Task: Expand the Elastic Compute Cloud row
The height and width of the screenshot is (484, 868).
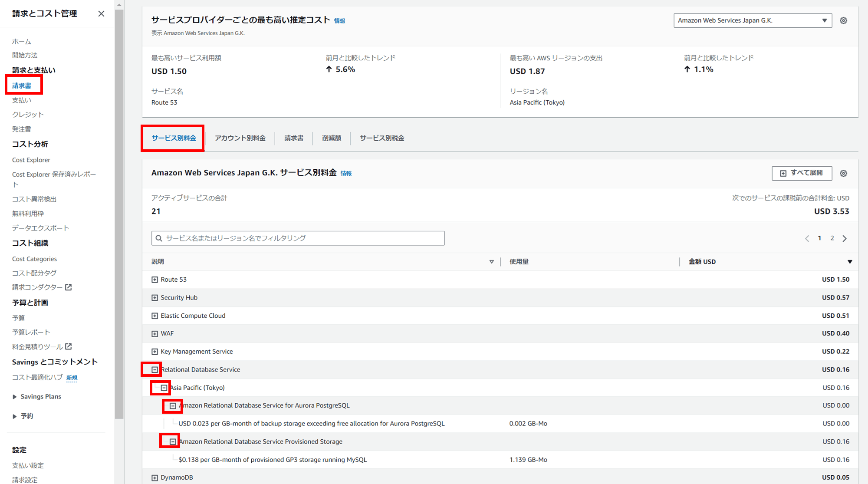Action: [x=155, y=316]
